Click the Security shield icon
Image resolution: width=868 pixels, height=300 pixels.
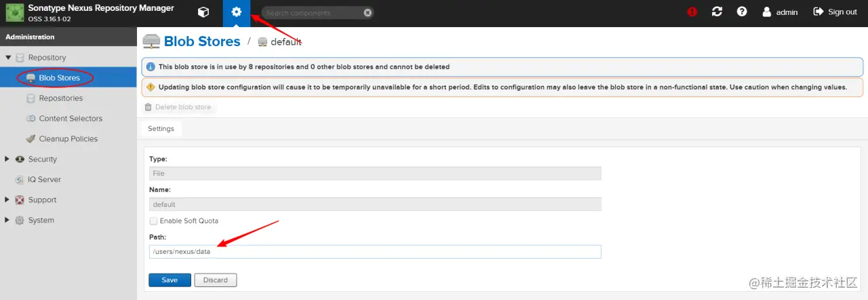[20, 160]
